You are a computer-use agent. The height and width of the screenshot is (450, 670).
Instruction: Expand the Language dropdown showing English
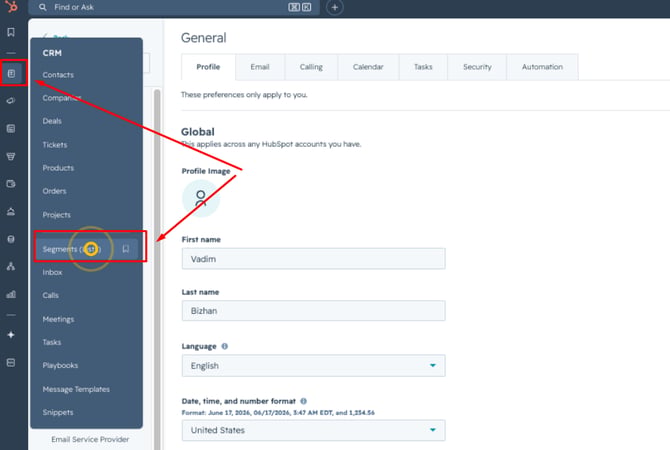point(313,366)
